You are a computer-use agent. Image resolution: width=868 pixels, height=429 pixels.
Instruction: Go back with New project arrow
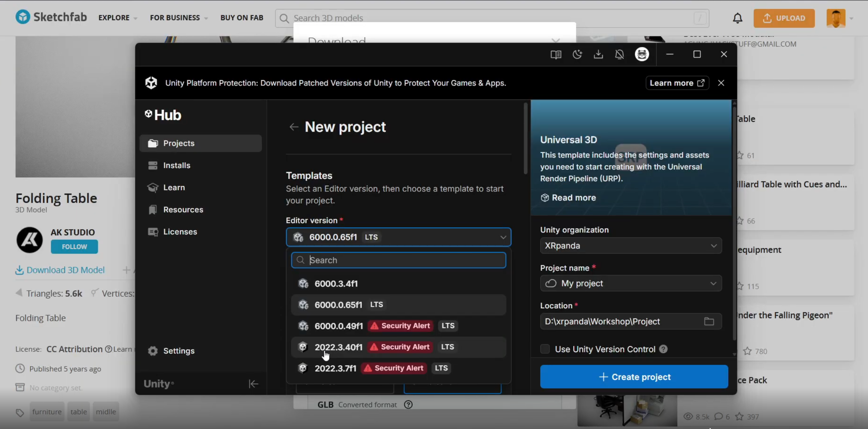tap(294, 127)
